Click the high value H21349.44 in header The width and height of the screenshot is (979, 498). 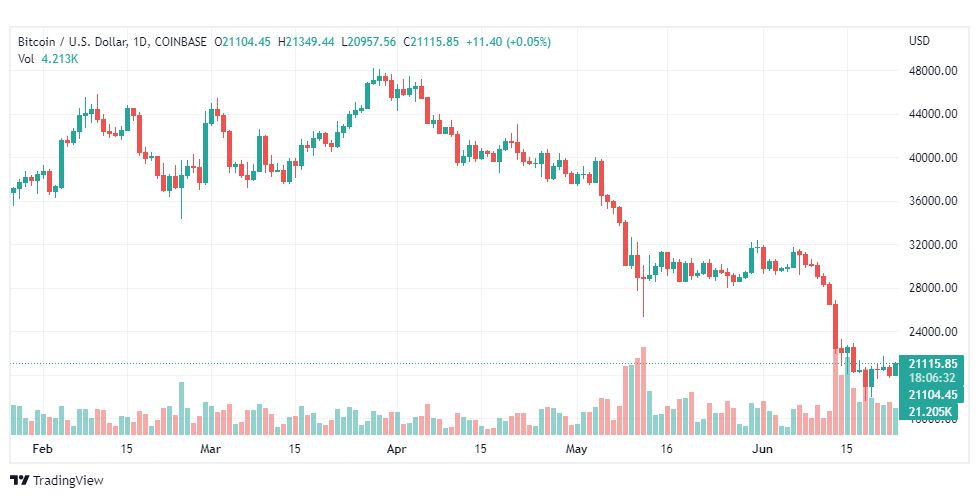click(x=308, y=42)
